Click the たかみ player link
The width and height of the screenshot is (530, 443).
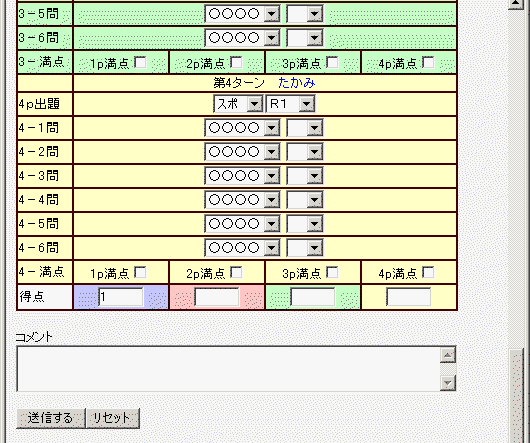(x=297, y=83)
